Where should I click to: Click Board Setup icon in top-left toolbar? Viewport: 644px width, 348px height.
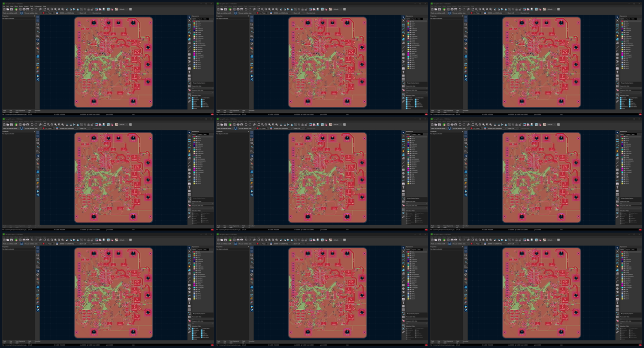[16, 9]
